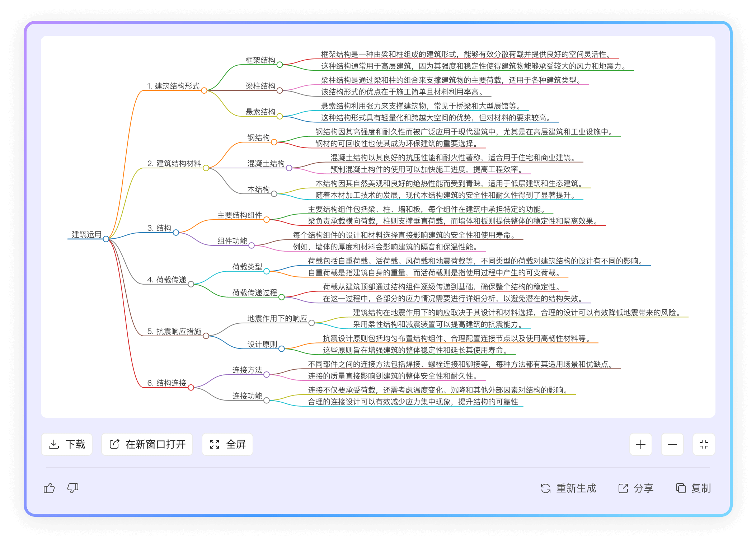
Task: Toggle the 设计原则 branch circle
Action: tap(282, 349)
